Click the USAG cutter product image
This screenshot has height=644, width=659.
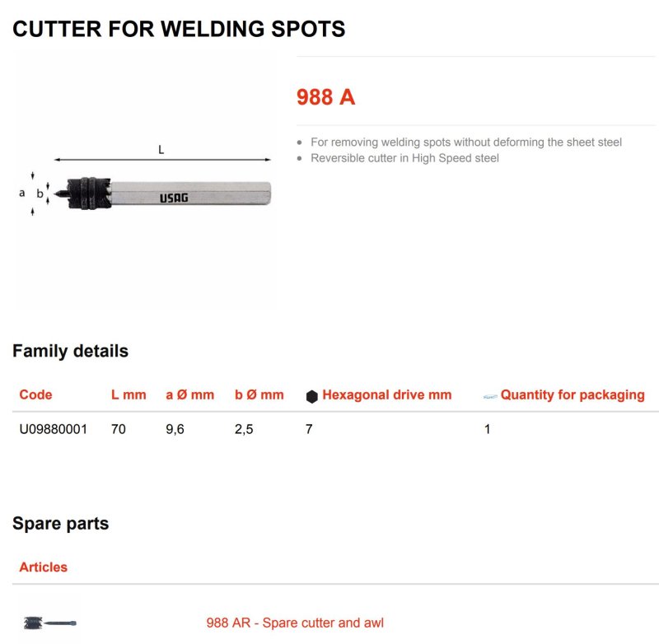tap(162, 194)
